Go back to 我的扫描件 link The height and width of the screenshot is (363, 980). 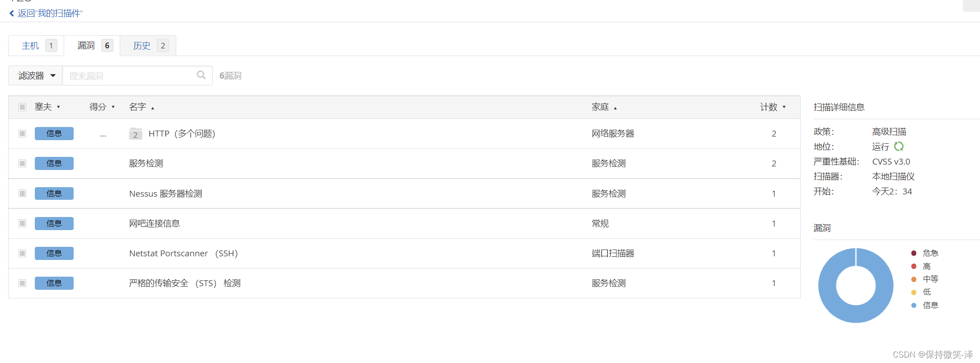pos(50,14)
